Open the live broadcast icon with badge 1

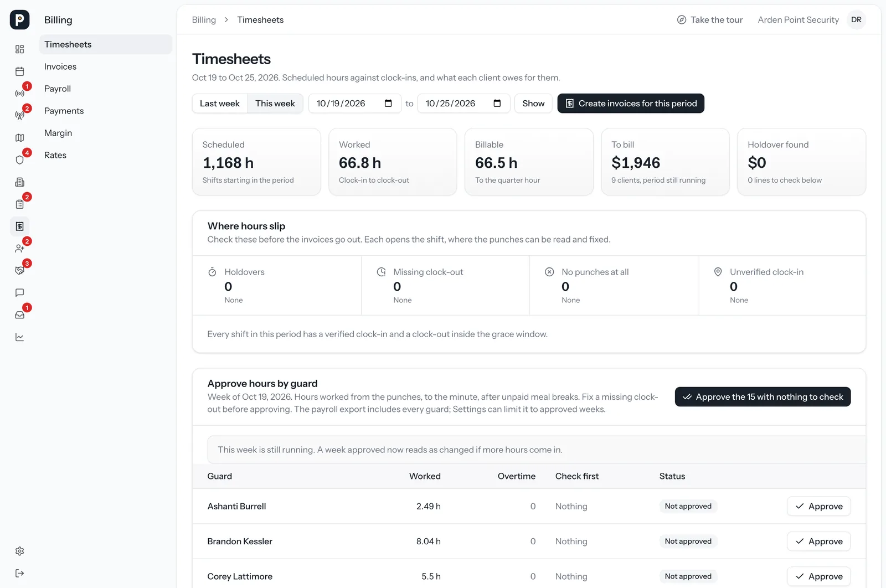pyautogui.click(x=20, y=94)
